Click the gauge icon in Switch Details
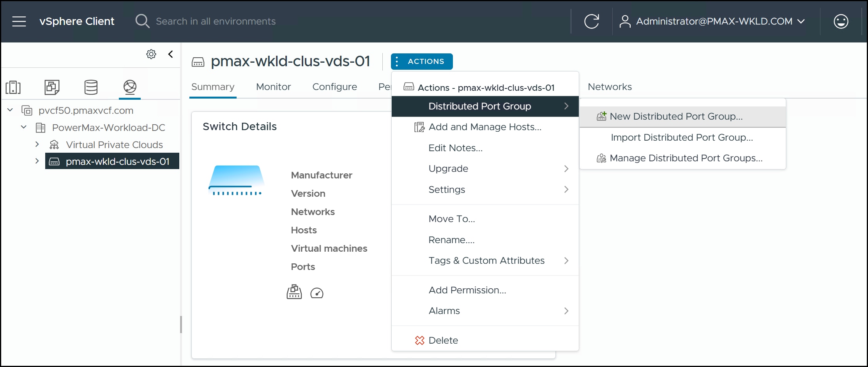Screen dimensions: 868x367 (317, 293)
